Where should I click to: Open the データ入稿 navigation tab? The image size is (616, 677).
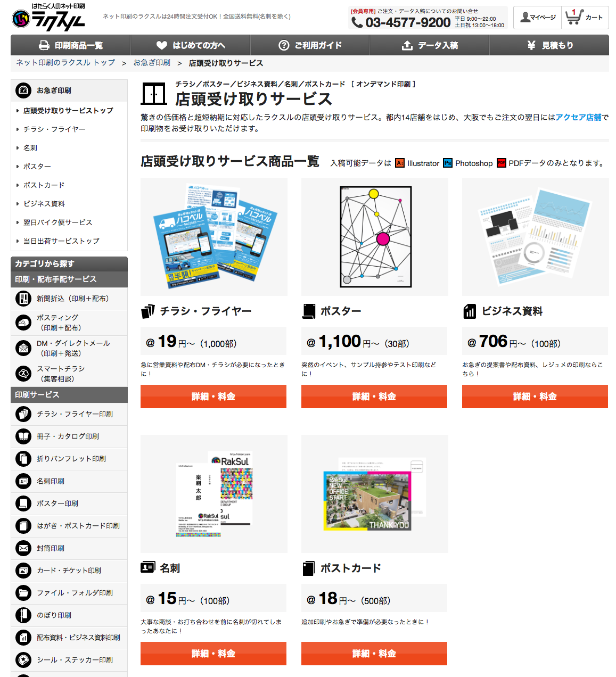click(430, 45)
